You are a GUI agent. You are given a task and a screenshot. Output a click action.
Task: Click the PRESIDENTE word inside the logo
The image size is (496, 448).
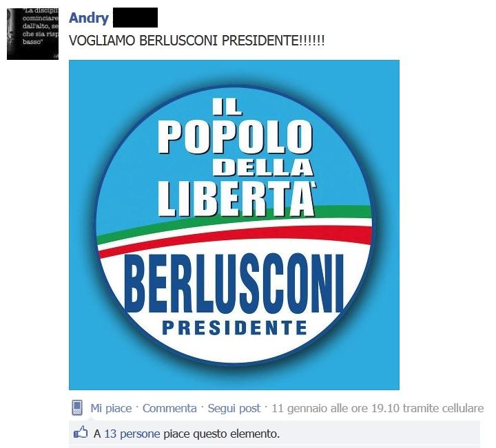point(234,328)
